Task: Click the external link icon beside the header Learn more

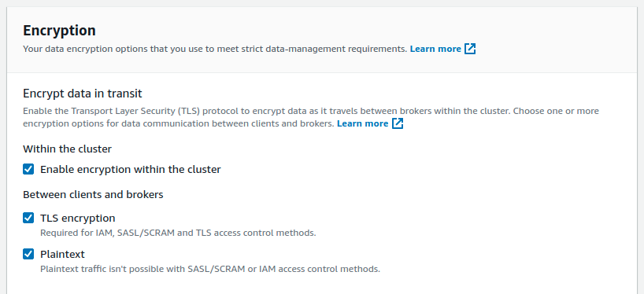Action: (470, 49)
